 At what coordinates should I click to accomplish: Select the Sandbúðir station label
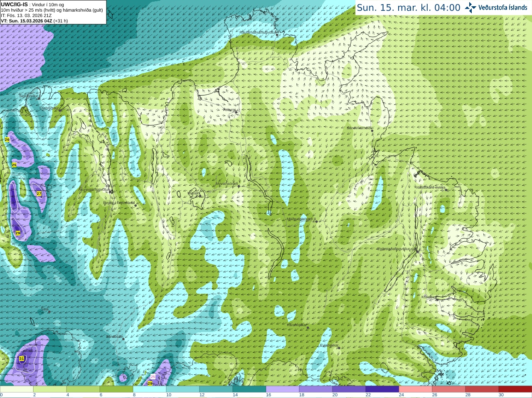[x=114, y=337]
